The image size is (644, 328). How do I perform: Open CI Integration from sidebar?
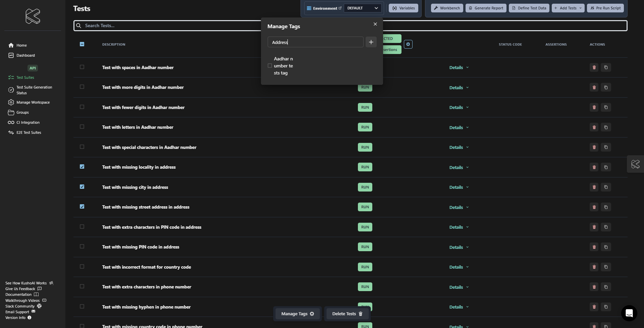[x=28, y=122]
